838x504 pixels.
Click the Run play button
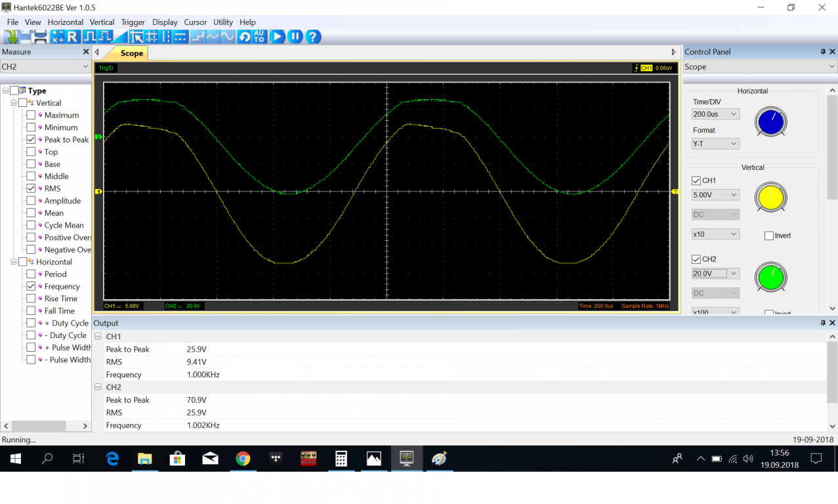coord(277,37)
